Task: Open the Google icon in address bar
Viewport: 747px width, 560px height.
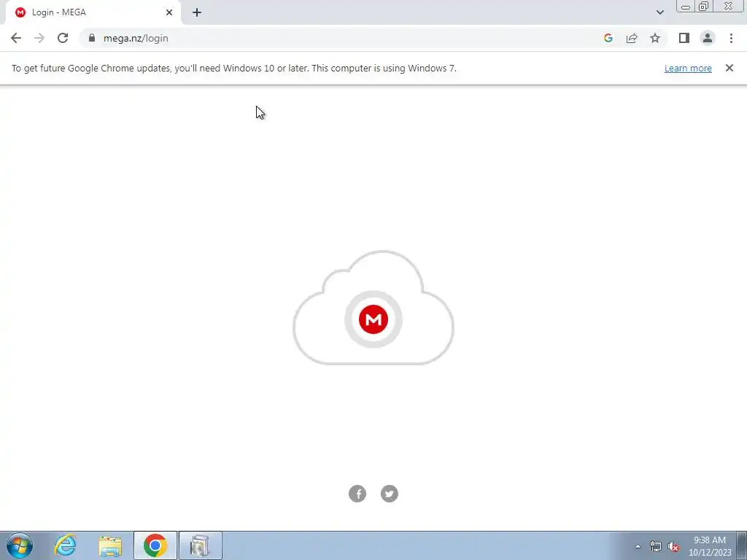Action: 608,38
